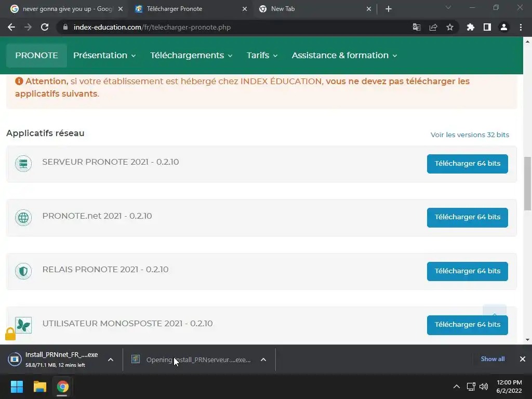This screenshot has width=532, height=399.
Task: Expand Assistance & formation menu
Action: pyautogui.click(x=344, y=55)
